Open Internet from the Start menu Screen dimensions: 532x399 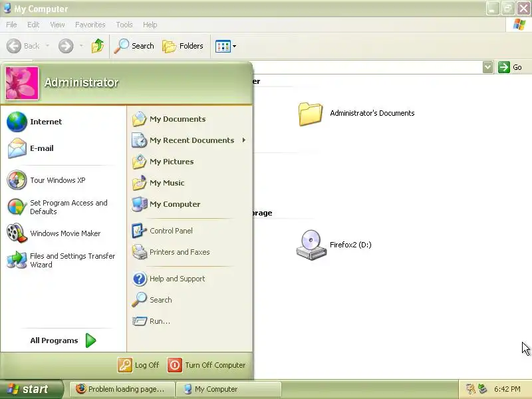click(63, 122)
